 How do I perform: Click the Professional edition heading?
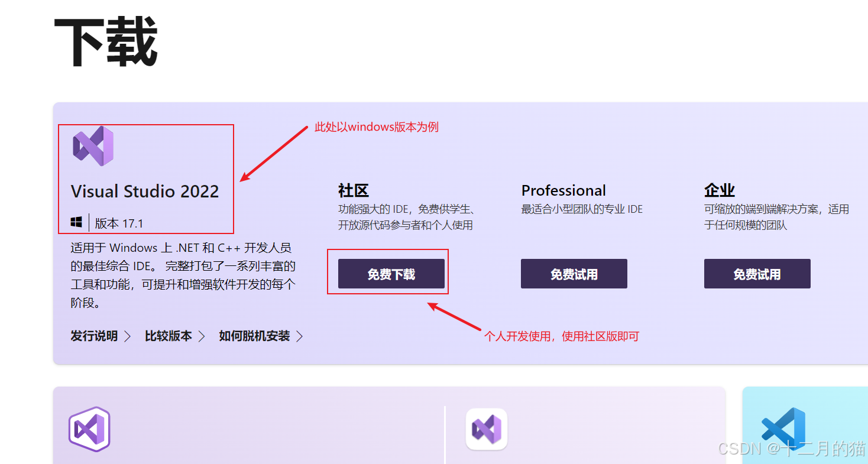tap(563, 190)
